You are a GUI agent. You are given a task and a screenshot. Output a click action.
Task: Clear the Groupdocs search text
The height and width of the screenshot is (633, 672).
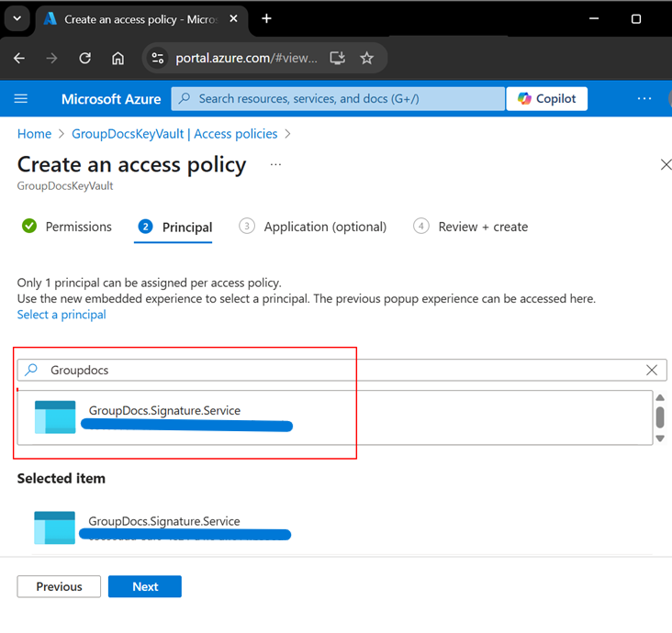(652, 370)
